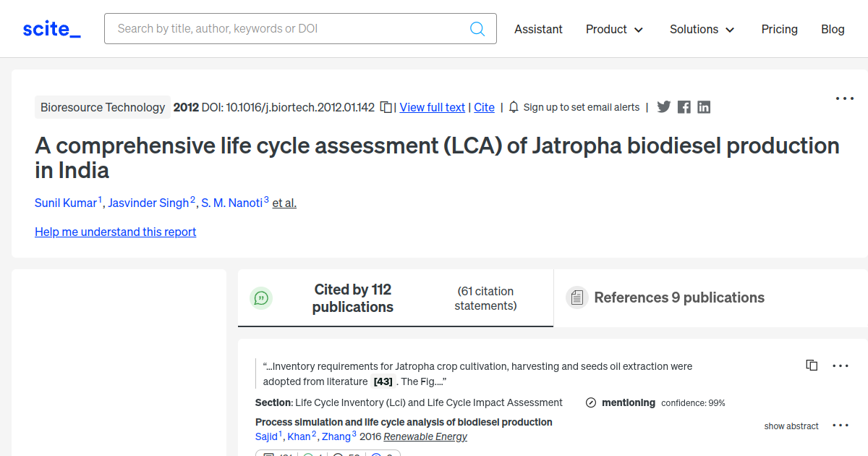Click the bell icon for email alerts
Viewport: 868px width, 456px height.
click(x=513, y=106)
